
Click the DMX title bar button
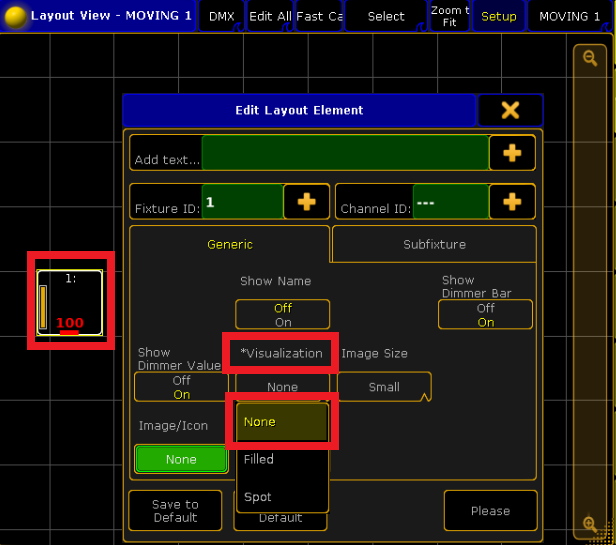222,17
